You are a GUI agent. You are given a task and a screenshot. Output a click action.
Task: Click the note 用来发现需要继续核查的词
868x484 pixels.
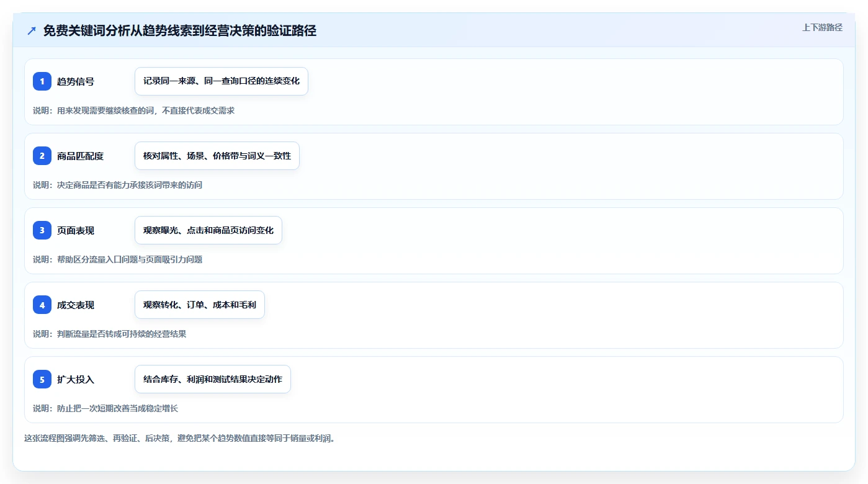(x=133, y=110)
